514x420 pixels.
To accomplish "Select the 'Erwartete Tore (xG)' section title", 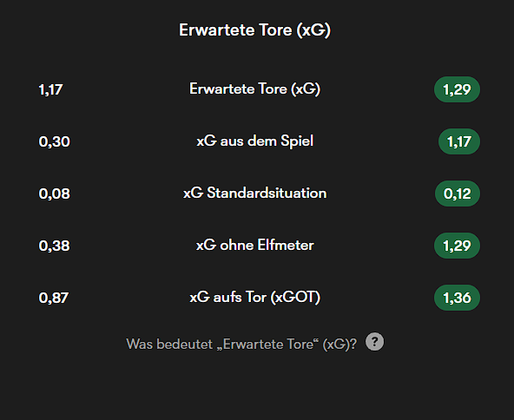I will tap(254, 30).
